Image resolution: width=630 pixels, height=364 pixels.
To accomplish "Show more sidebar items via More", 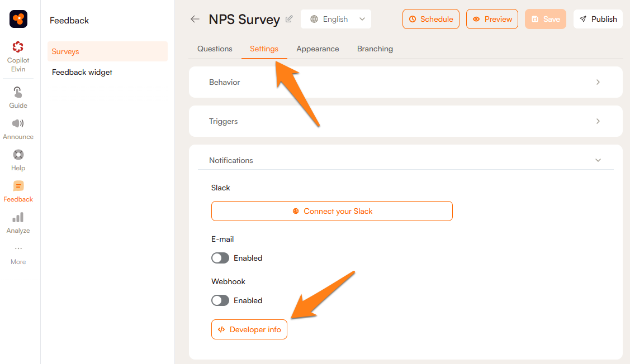I will point(18,253).
